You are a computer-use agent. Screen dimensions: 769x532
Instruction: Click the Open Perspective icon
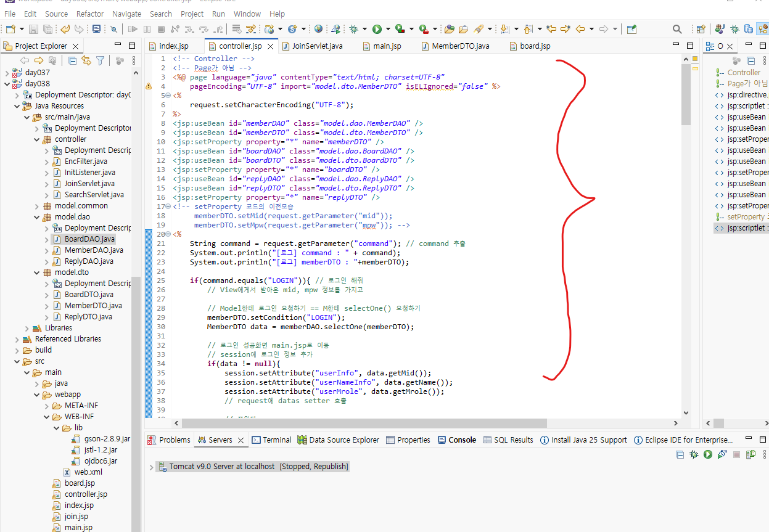tap(701, 29)
